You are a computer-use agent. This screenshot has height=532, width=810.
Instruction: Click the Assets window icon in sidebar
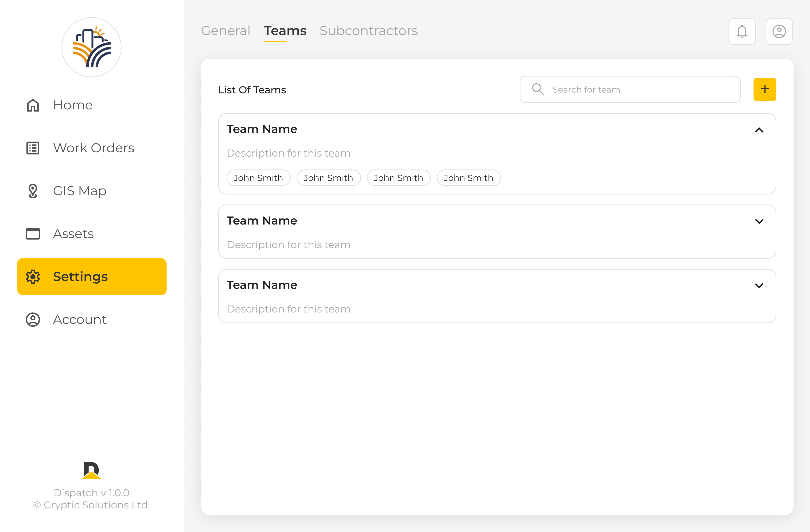point(33,234)
